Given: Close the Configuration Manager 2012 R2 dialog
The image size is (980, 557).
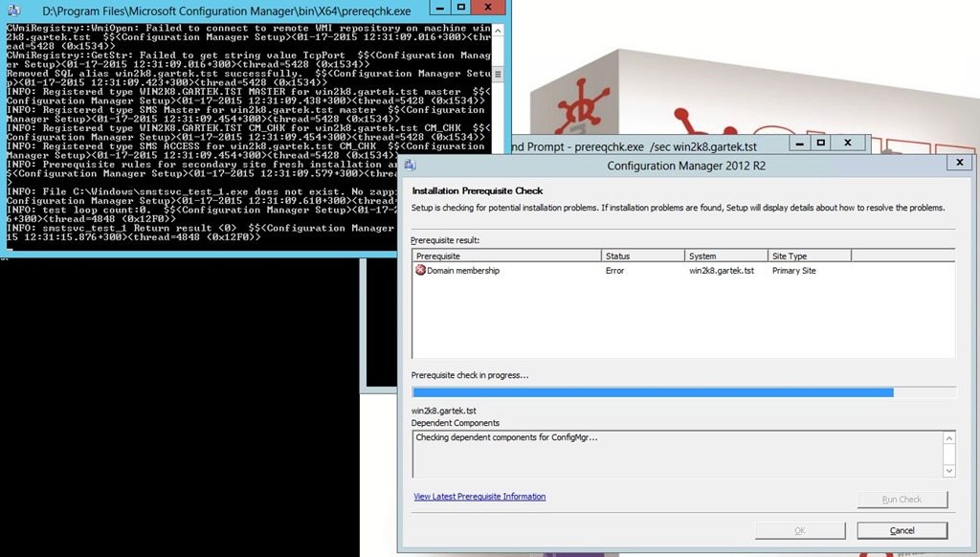Looking at the screenshot, I should (959, 162).
